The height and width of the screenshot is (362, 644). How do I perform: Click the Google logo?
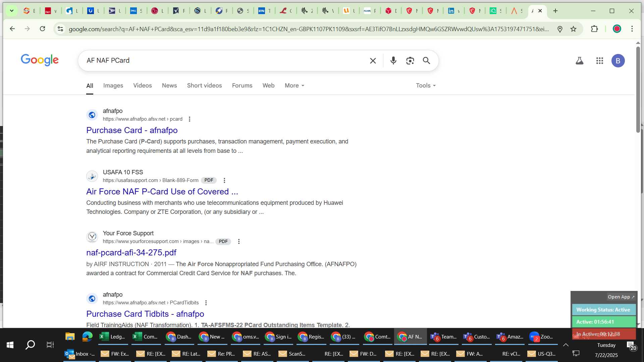[x=40, y=60]
